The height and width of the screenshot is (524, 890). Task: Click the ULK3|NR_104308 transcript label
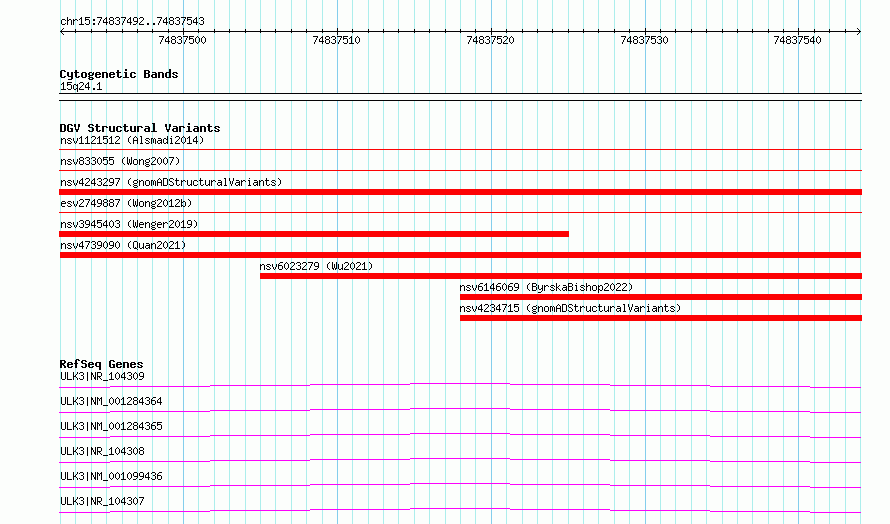pyautogui.click(x=102, y=451)
